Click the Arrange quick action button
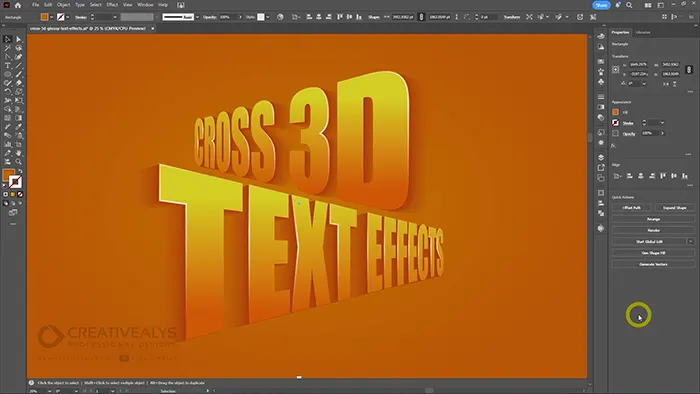The image size is (700, 394). tap(653, 219)
